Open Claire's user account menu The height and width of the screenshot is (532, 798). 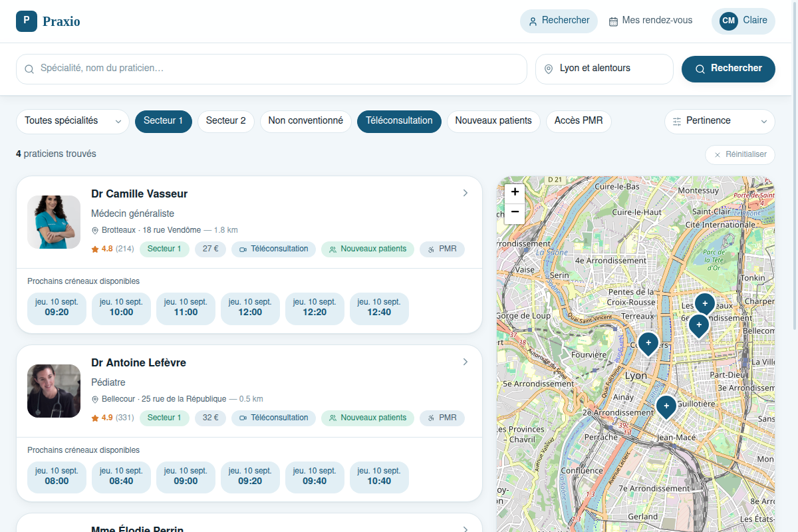743,21
